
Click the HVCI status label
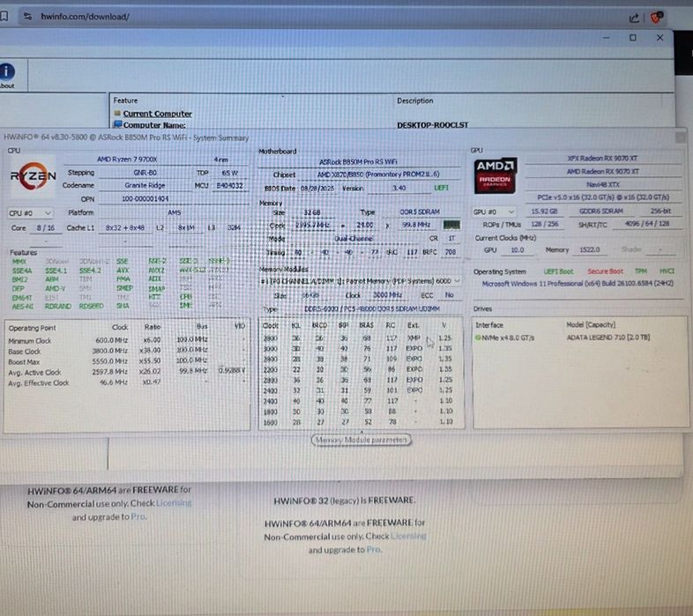pos(667,271)
